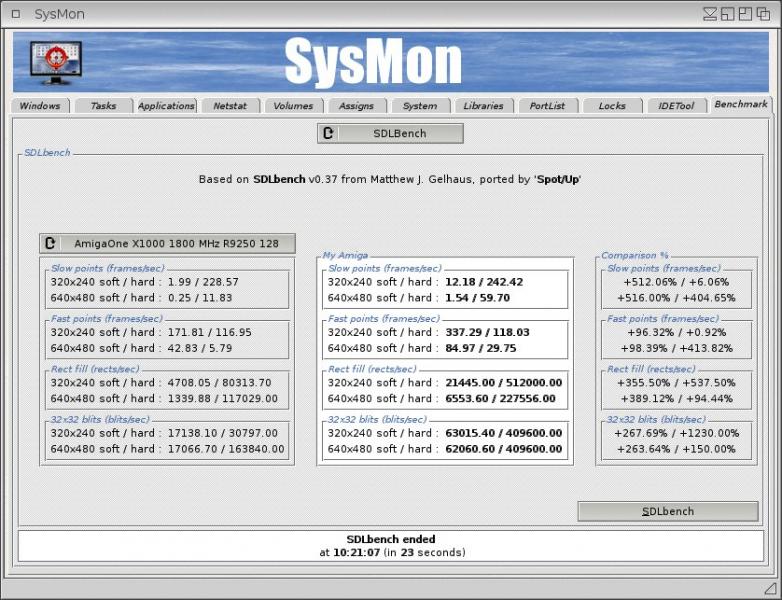Click the SysMon monitor logo icon
This screenshot has height=600, width=782.
(55, 63)
